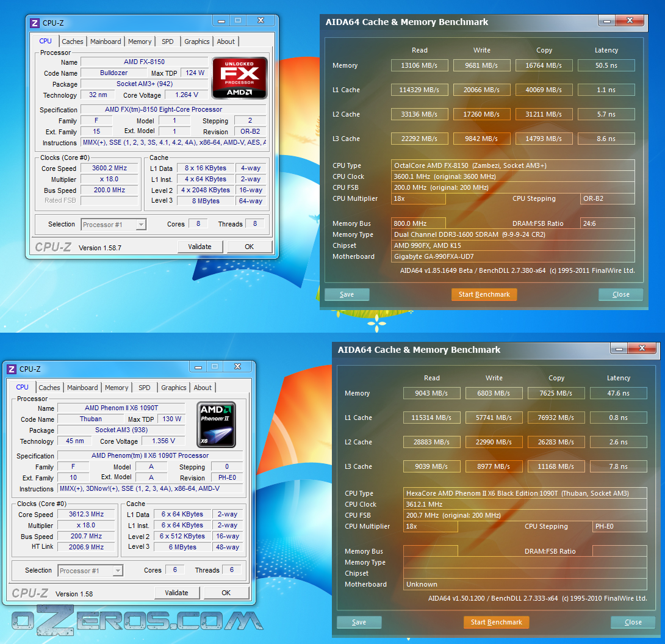Open the Caches tab in the Phenom II CPU-Z window
The image size is (665, 644).
[49, 388]
